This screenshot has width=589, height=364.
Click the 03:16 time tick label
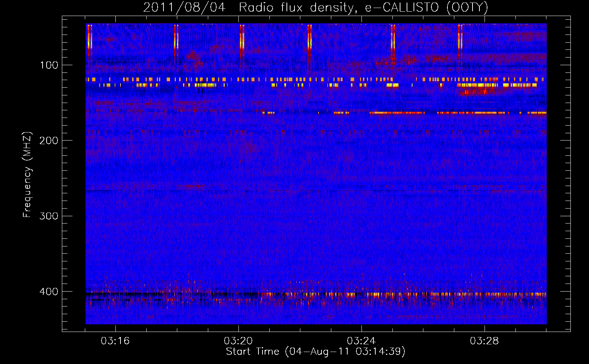coord(115,341)
